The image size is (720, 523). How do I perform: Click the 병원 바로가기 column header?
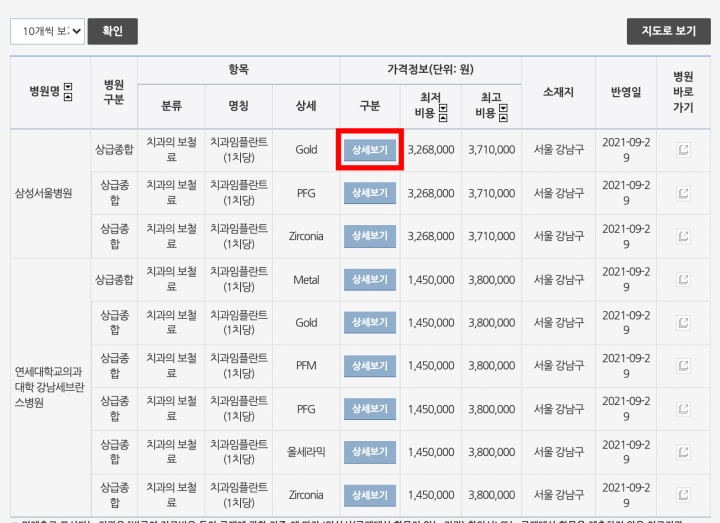point(683,92)
